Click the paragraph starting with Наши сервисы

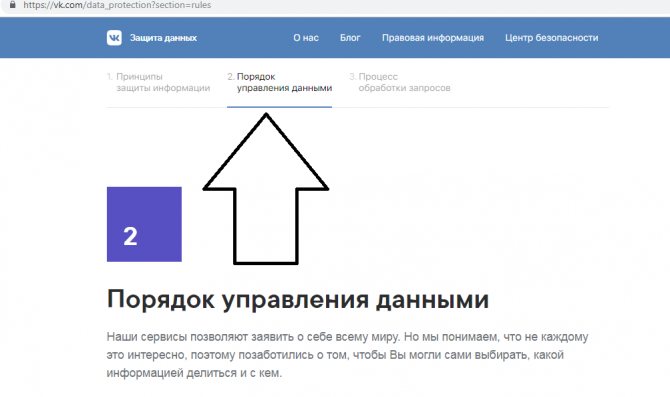[x=347, y=355]
